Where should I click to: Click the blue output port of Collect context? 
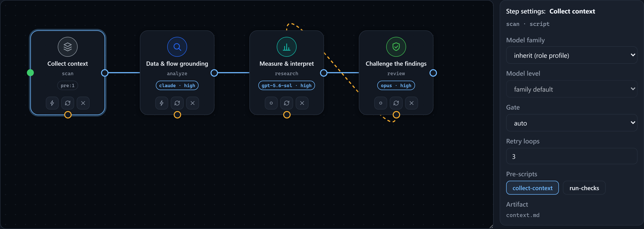click(105, 73)
